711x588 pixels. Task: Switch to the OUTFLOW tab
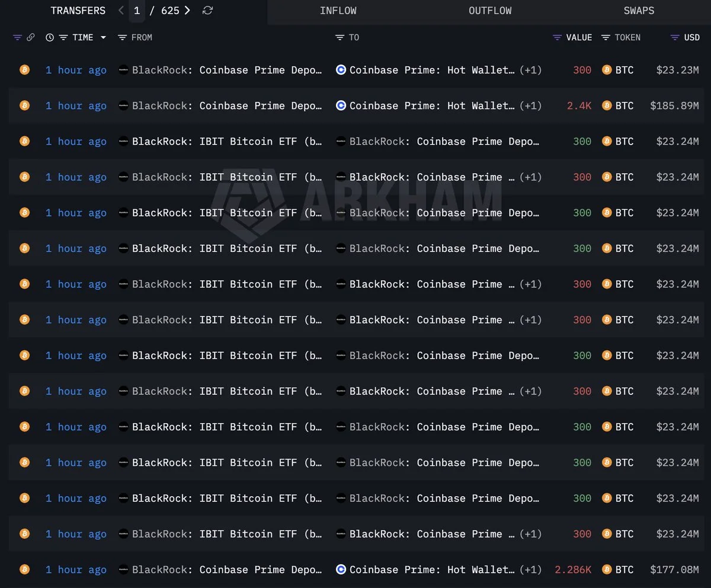(490, 11)
